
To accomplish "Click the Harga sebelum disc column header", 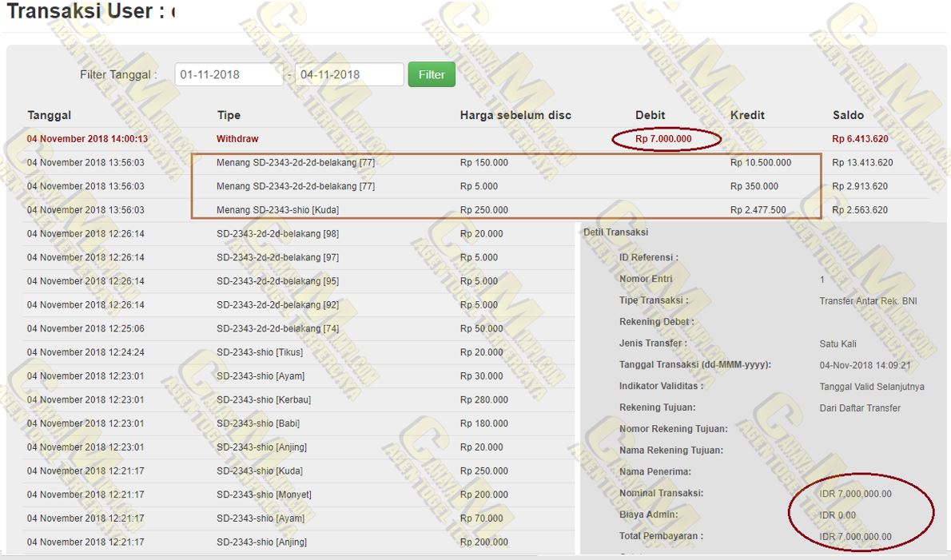I will [515, 115].
